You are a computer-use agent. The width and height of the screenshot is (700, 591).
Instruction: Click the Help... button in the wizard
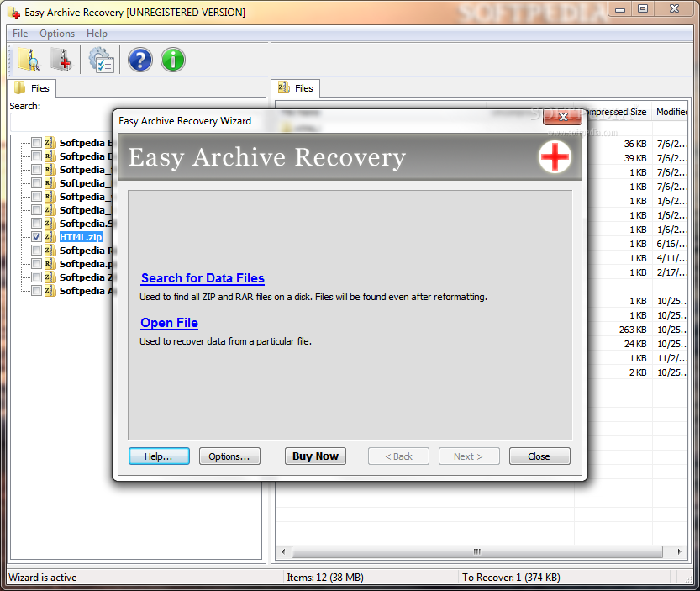pos(159,456)
